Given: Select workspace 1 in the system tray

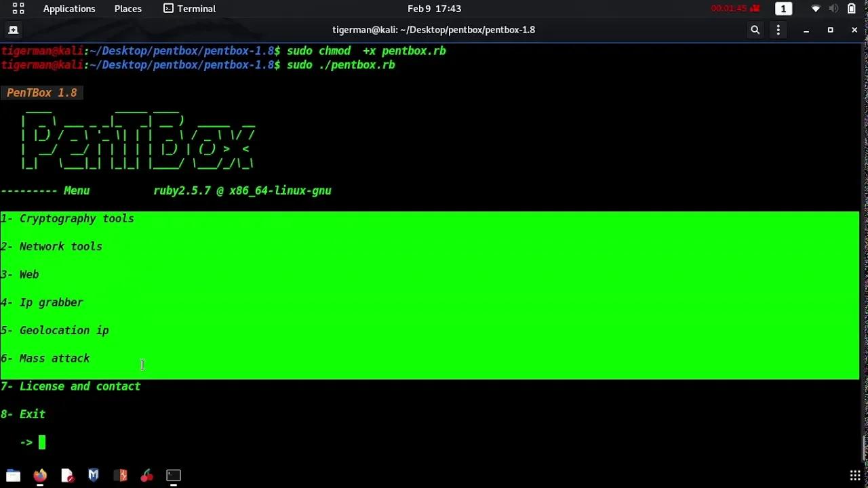Looking at the screenshot, I should 783,9.
